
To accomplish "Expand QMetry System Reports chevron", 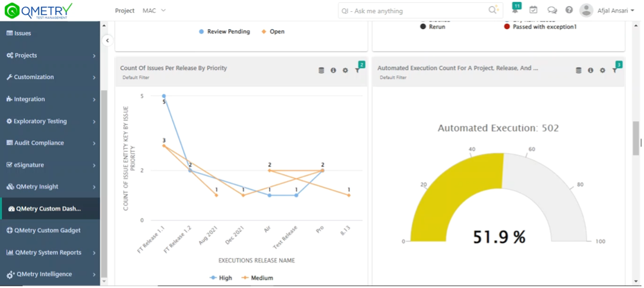I will [94, 253].
